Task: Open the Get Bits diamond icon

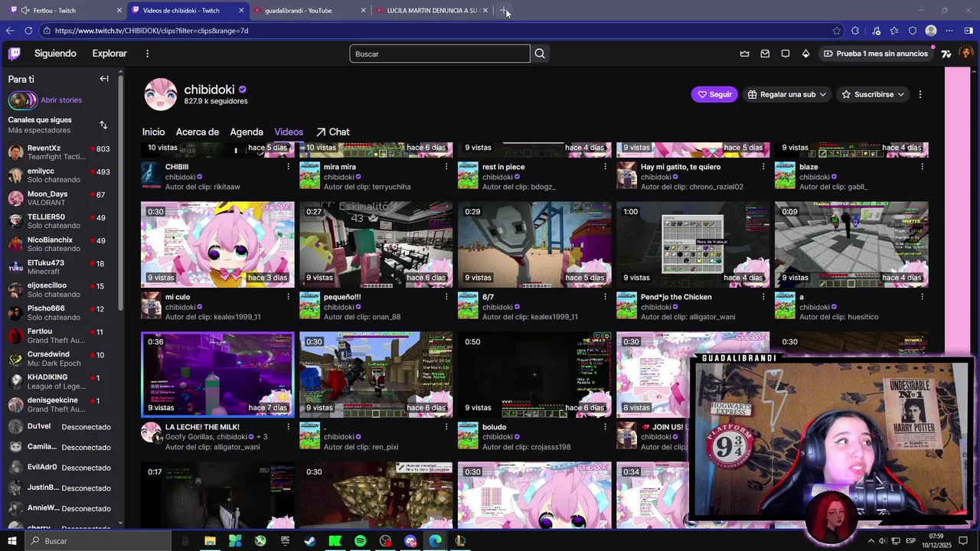Action: [805, 54]
